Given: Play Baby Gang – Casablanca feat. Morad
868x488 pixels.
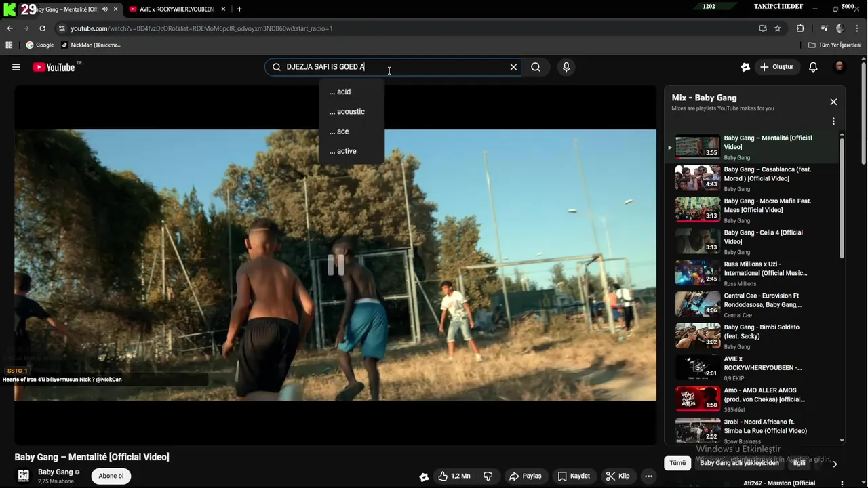Looking at the screenshot, I should (751, 178).
